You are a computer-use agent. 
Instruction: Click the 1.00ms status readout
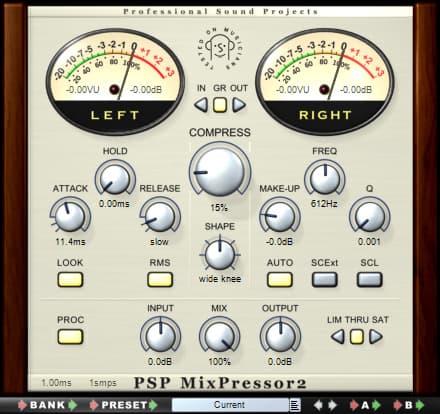(56, 383)
